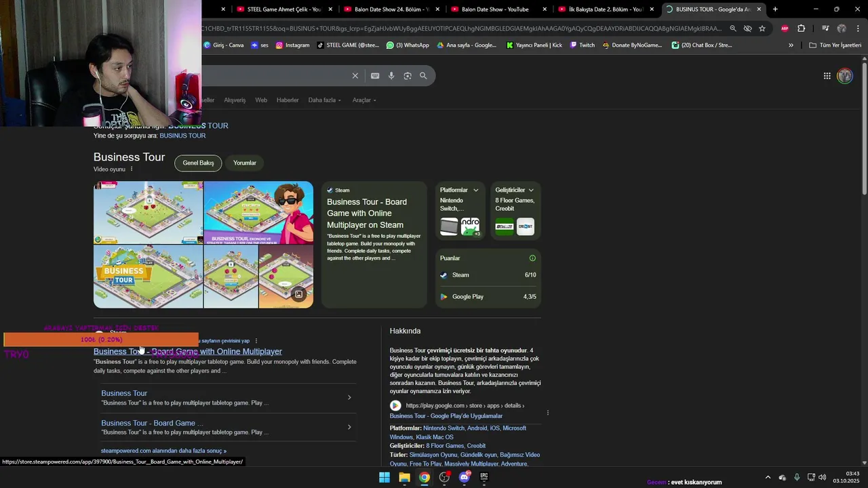Clear the Google search box

pyautogui.click(x=355, y=76)
